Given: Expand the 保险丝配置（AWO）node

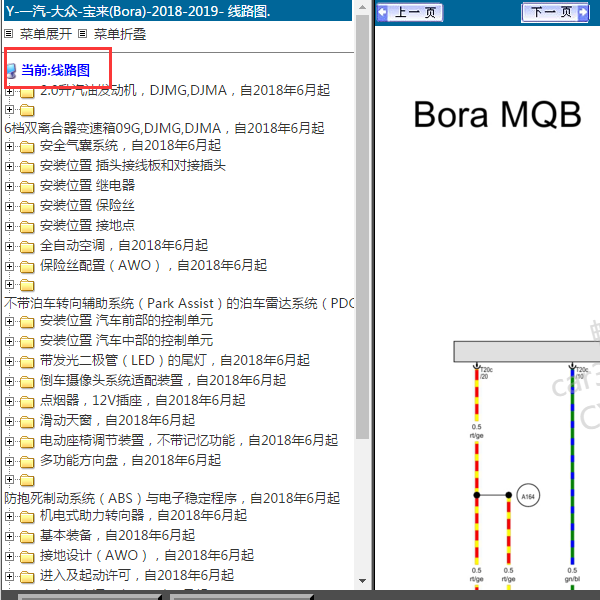Looking at the screenshot, I should tap(9, 266).
